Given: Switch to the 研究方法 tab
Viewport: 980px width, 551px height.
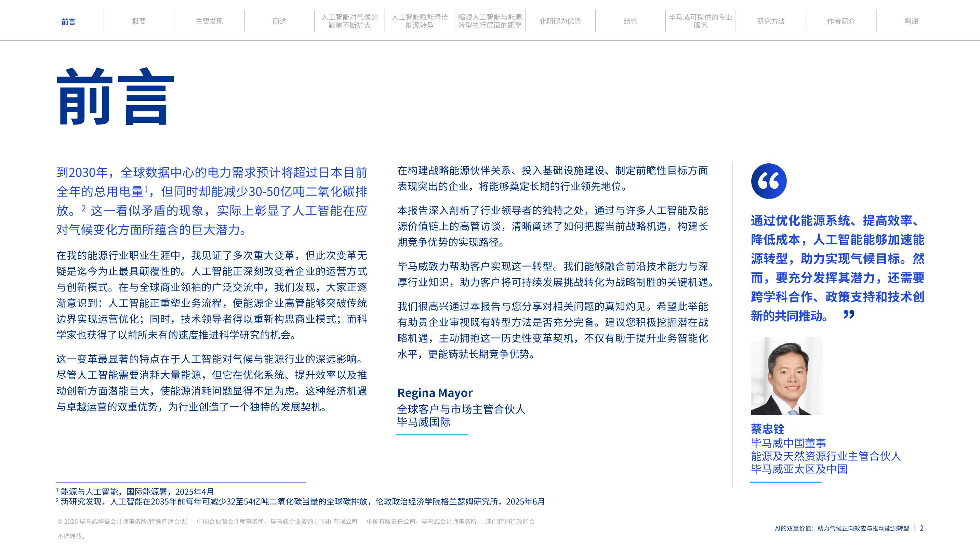Looking at the screenshot, I should click(x=771, y=21).
